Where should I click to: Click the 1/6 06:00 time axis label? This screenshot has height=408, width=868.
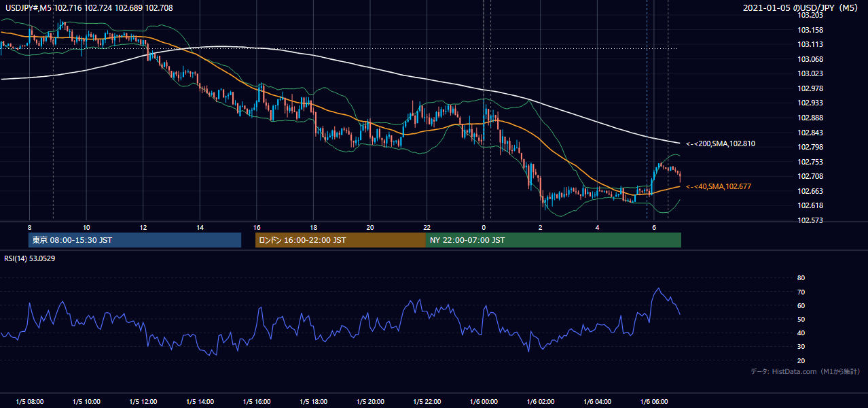point(653,402)
